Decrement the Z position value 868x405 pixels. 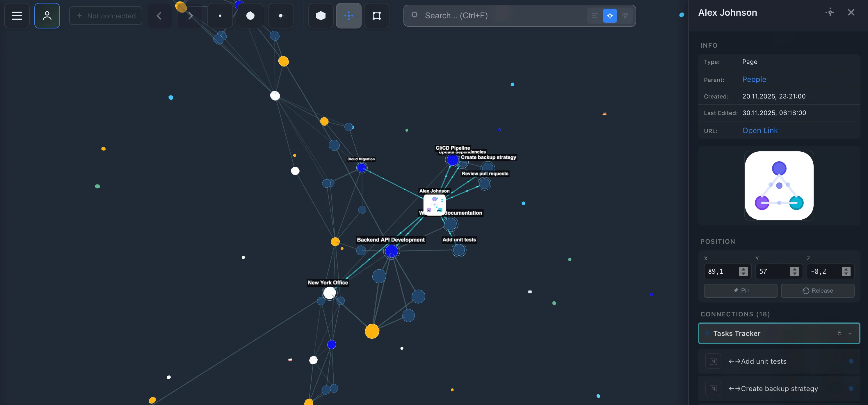[x=846, y=273]
